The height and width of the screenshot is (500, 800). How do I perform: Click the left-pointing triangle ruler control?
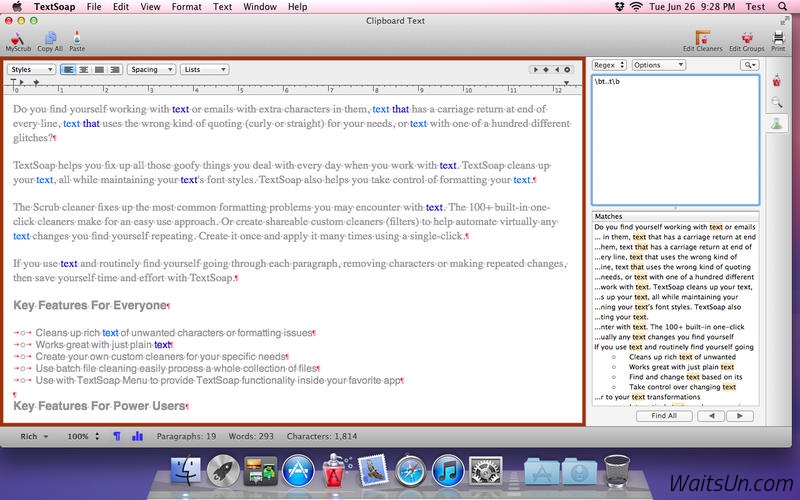point(557,69)
